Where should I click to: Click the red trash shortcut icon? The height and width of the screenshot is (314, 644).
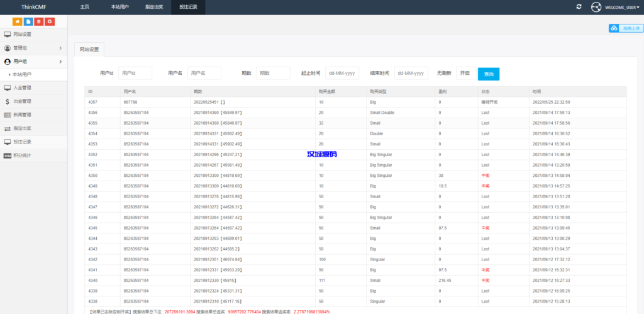coord(39,21)
